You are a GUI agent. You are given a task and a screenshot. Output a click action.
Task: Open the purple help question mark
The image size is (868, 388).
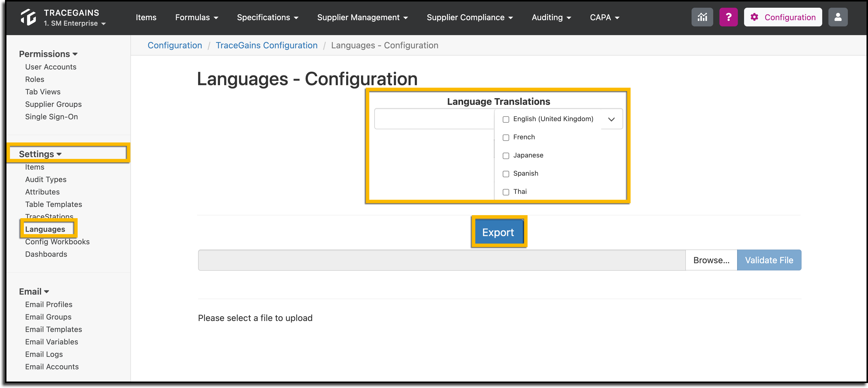tap(728, 17)
